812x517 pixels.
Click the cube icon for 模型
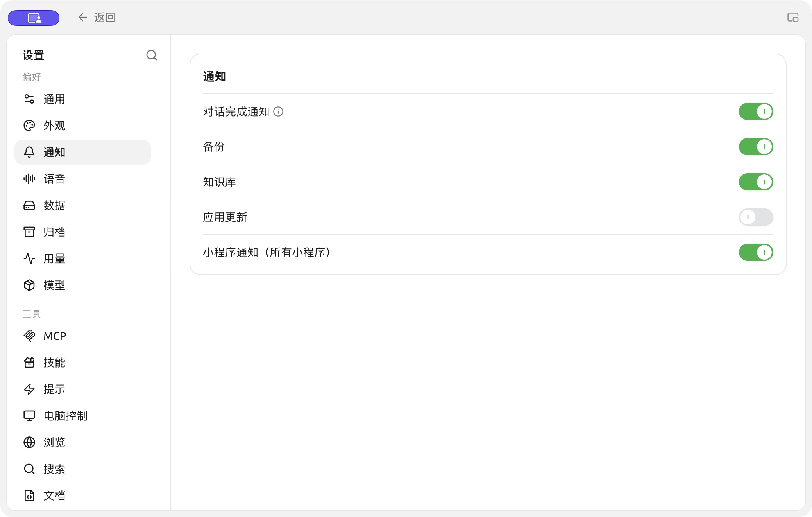click(x=29, y=285)
